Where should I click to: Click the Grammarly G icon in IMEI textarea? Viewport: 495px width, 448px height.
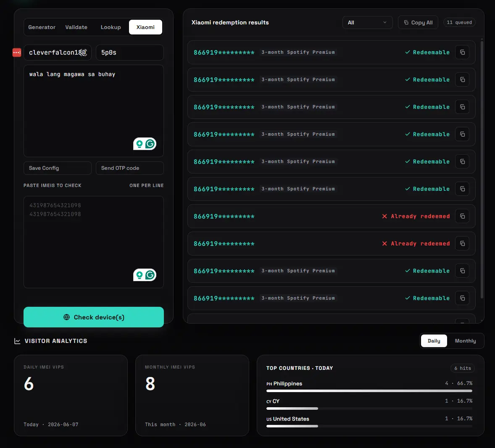click(x=150, y=275)
